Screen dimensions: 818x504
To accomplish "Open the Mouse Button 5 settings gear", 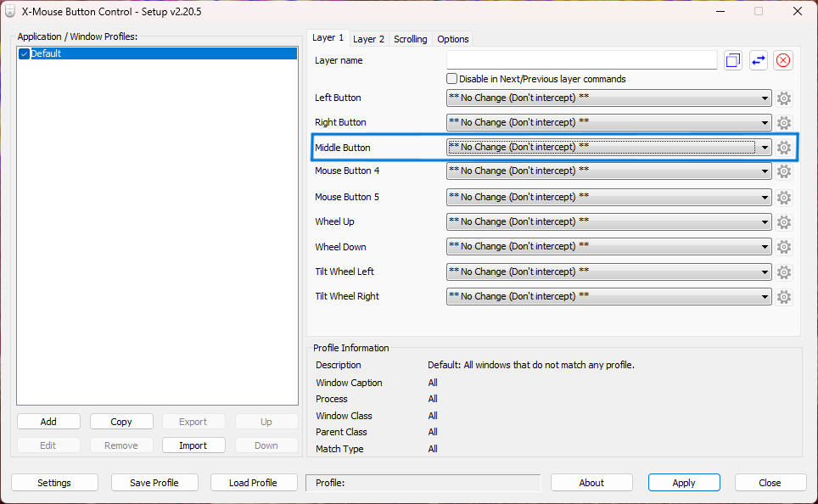I will click(783, 197).
